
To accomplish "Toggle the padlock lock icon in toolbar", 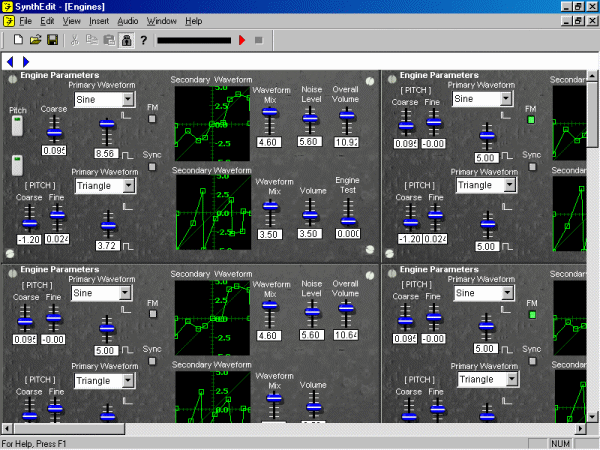I will [126, 40].
